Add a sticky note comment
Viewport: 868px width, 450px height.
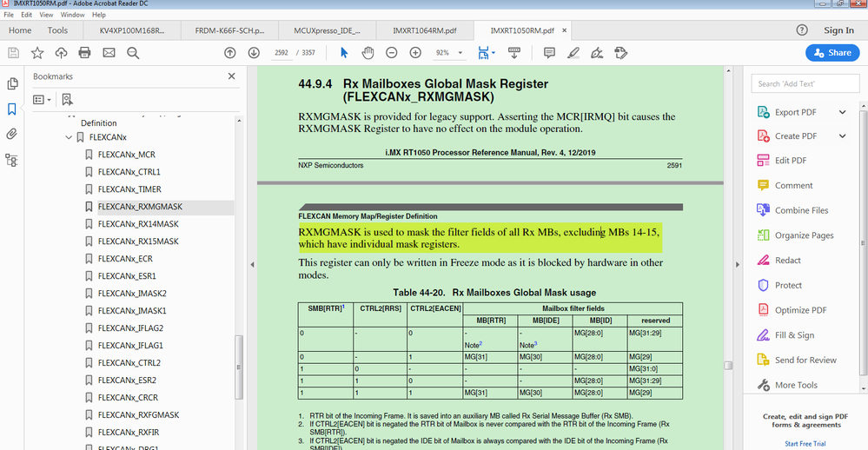[x=549, y=53]
